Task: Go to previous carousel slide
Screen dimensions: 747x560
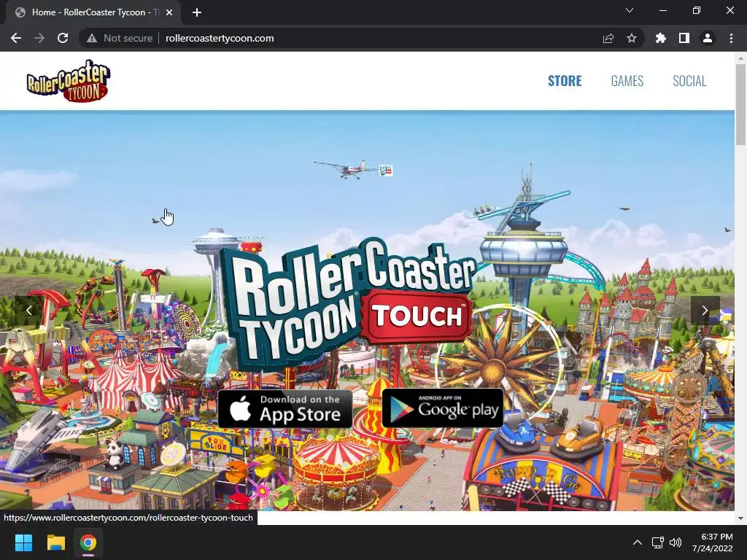Action: click(x=29, y=311)
